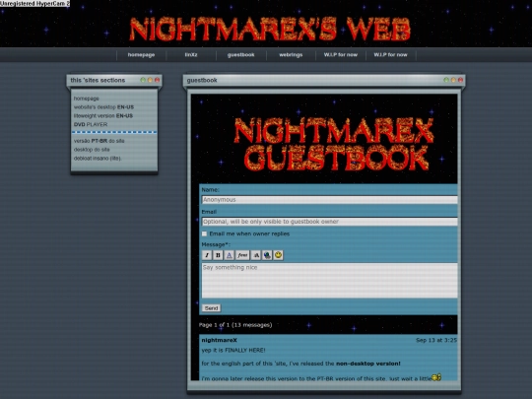Image resolution: width=532 pixels, height=399 pixels.
Task: Click 'yep it is FINALLY HERE!' message text
Action: pyautogui.click(x=233, y=351)
